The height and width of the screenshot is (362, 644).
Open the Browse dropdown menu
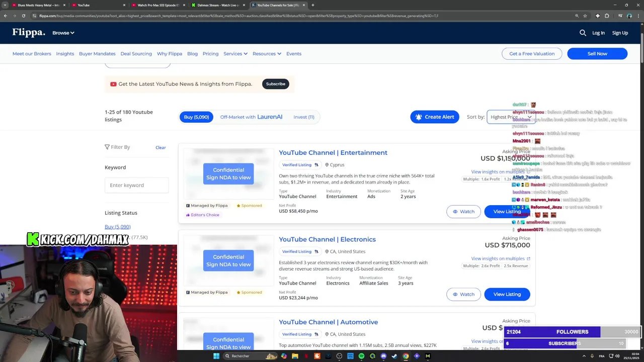coord(63,33)
